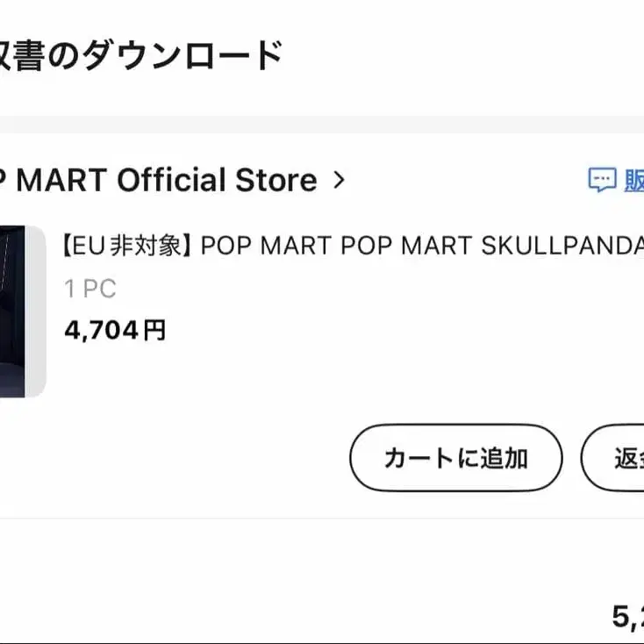The height and width of the screenshot is (644, 644).
Task: Tap the word SKULLPANDA in the title
Action: coord(562,246)
